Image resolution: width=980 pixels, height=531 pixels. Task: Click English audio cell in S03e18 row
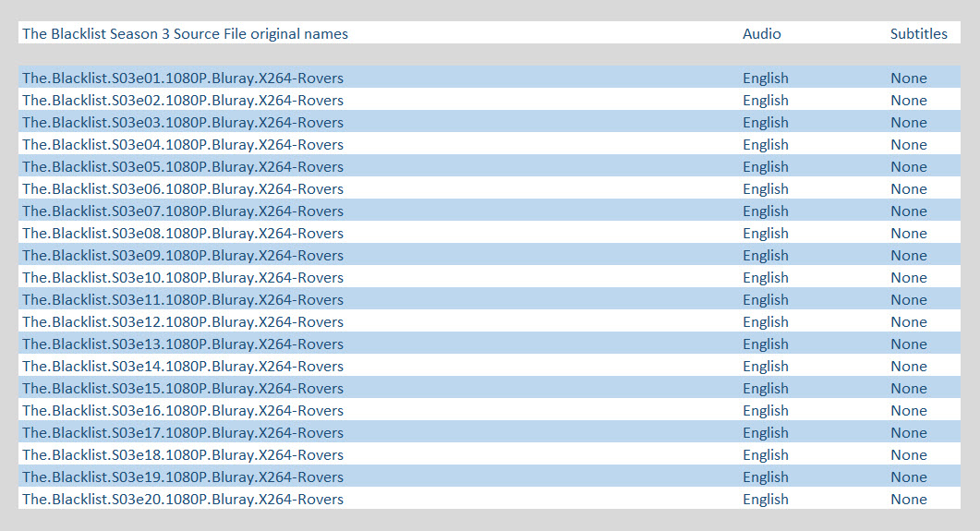pos(766,455)
